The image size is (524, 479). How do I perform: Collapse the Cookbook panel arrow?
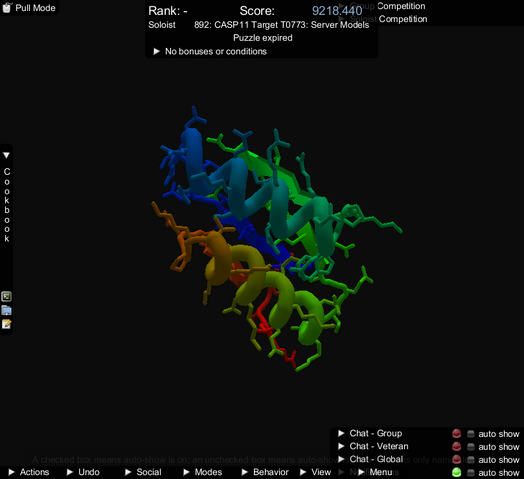click(6, 155)
